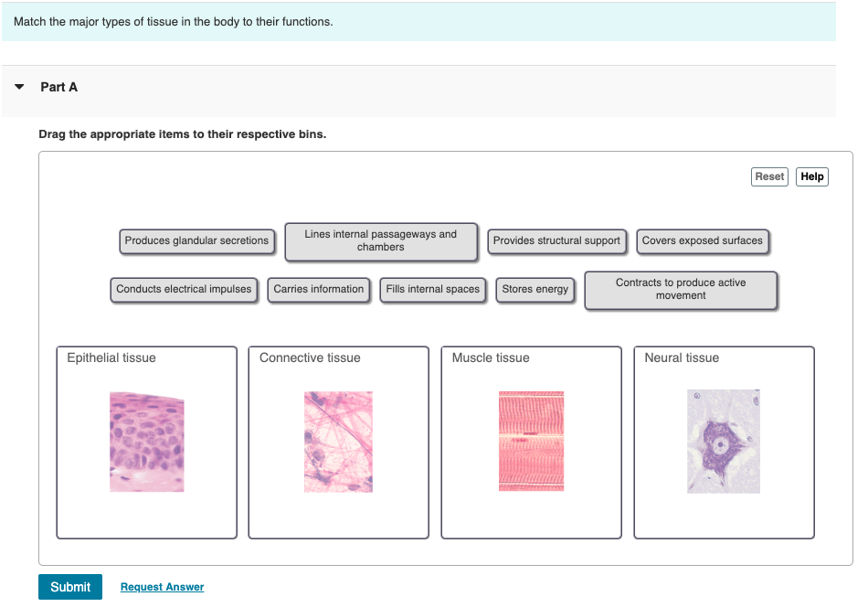Image resolution: width=868 pixels, height=607 pixels.
Task: Click the Neural tissue image
Action: 723,442
